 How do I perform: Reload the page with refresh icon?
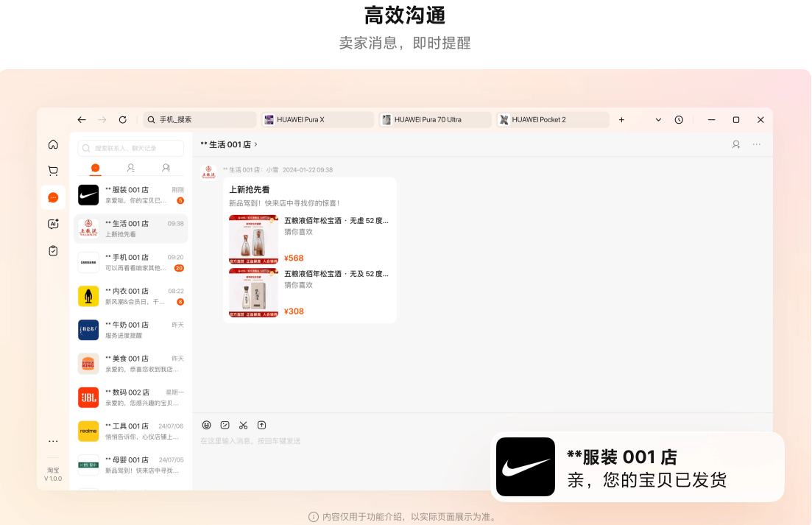point(123,119)
